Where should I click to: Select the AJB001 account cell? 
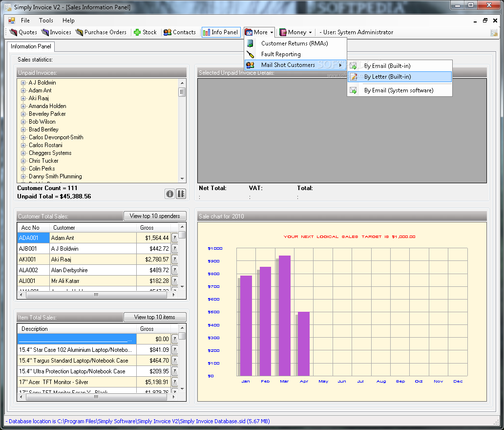click(33, 249)
